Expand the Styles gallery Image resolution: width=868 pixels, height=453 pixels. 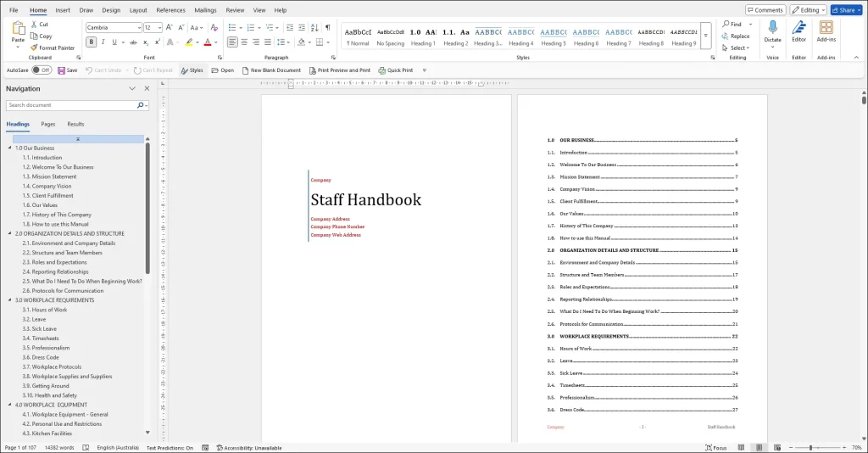[706, 36]
